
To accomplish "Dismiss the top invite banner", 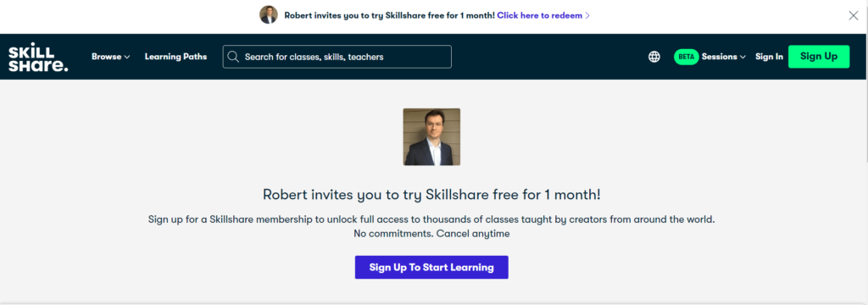I will [854, 15].
